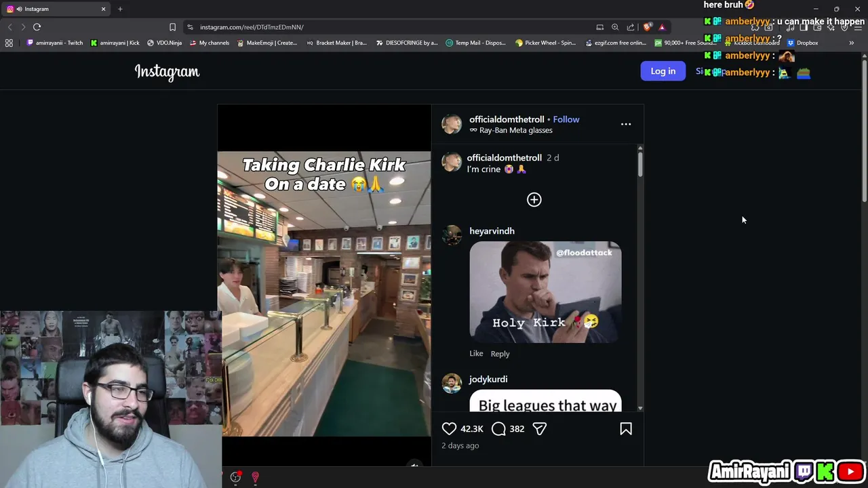Open amirrayanii Twitch bookmark
Screen dimensions: 868x488
(54, 43)
